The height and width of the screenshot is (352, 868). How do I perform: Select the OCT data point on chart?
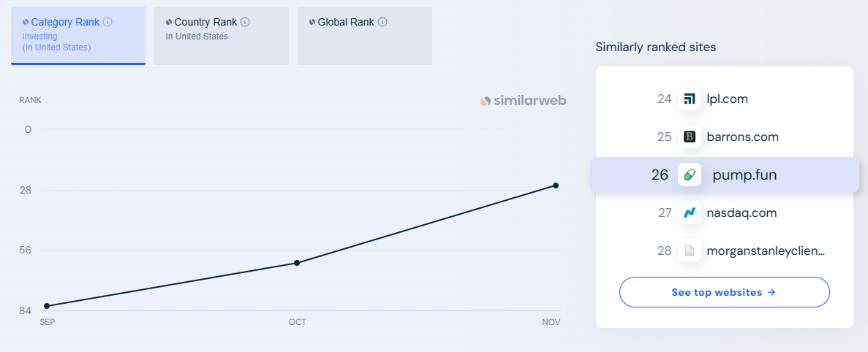point(297,263)
